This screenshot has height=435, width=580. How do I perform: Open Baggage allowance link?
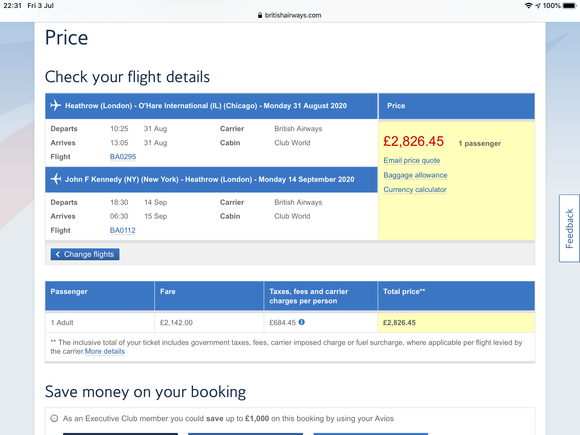[x=415, y=175]
